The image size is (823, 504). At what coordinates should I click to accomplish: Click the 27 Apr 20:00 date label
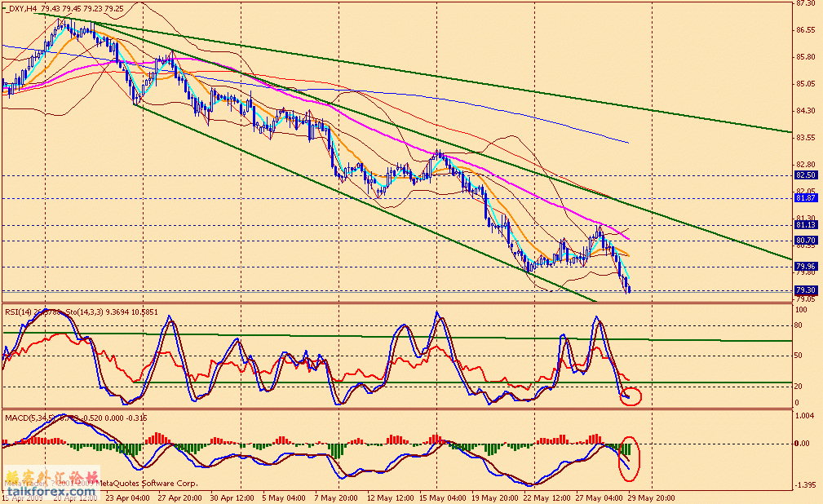tap(179, 497)
